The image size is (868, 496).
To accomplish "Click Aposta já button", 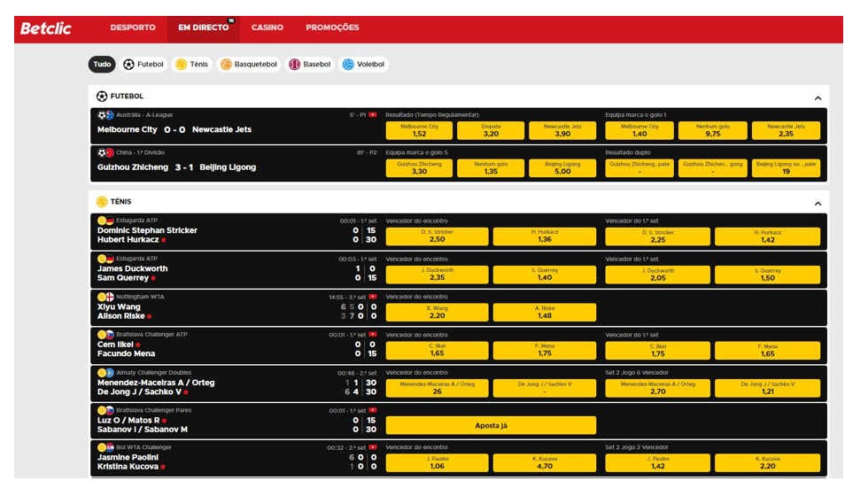I will click(491, 425).
